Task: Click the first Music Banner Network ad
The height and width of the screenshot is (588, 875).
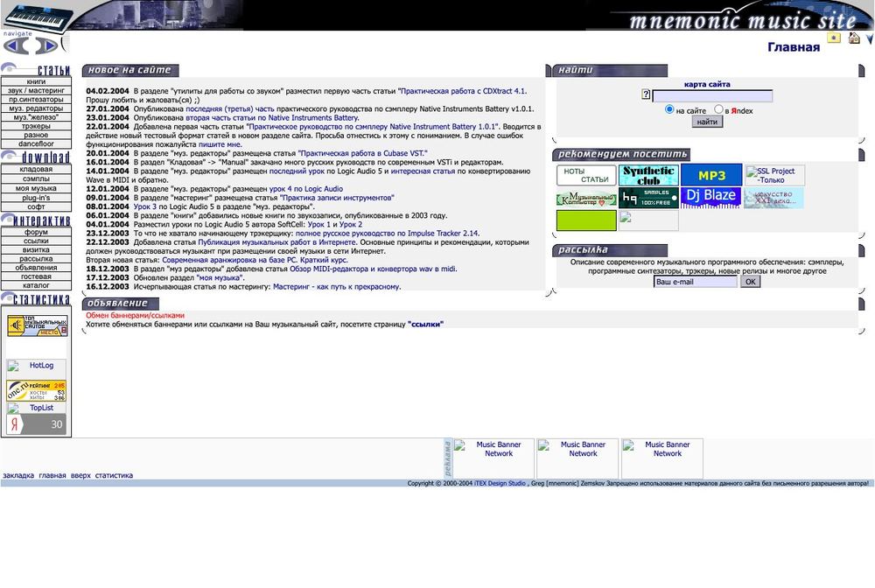Action: (493, 458)
